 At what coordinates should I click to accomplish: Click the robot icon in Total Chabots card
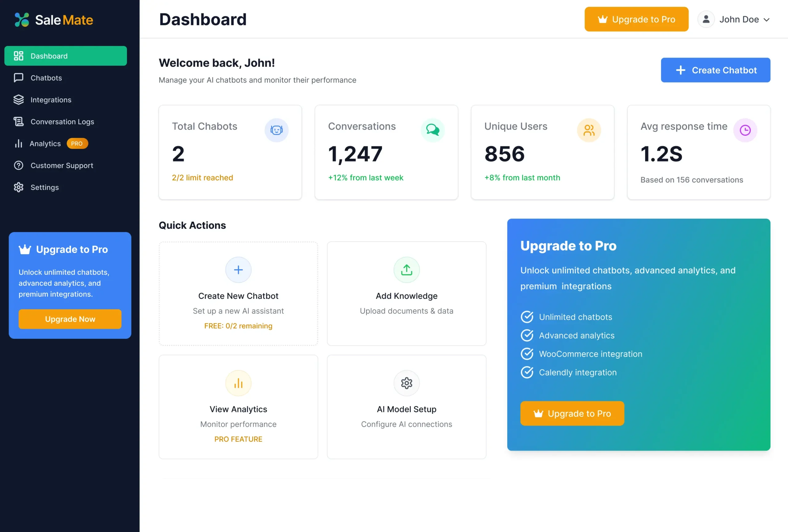coord(276,130)
